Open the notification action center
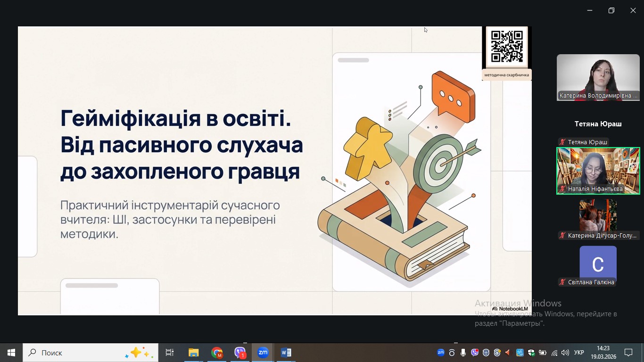Screen dimensions: 644x362 tap(628, 353)
